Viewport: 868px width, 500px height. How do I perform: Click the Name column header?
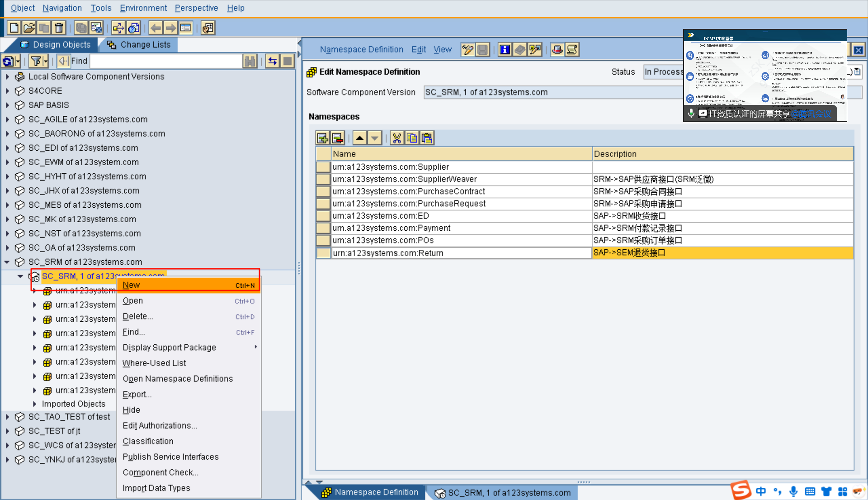point(462,154)
